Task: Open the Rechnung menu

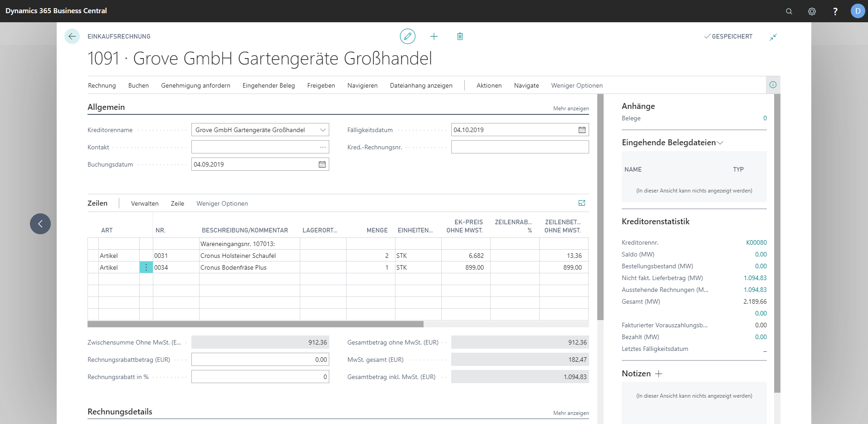Action: pos(102,85)
